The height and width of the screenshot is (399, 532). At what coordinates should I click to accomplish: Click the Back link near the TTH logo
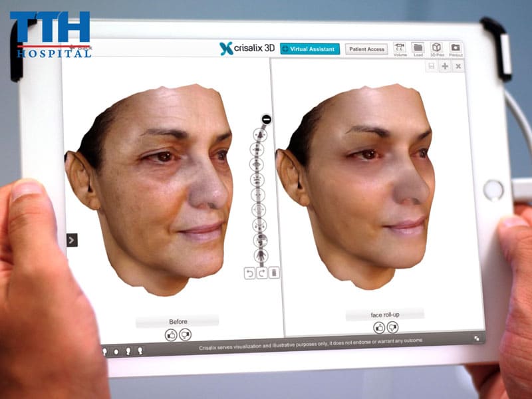coord(81,47)
